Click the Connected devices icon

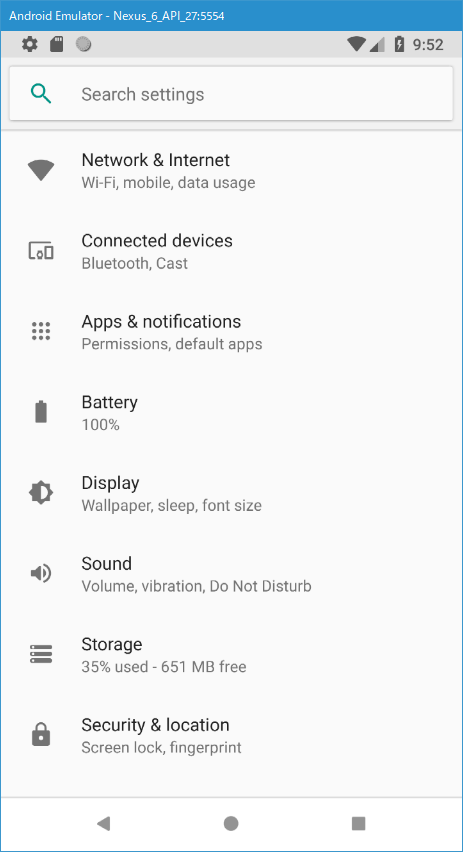click(41, 251)
